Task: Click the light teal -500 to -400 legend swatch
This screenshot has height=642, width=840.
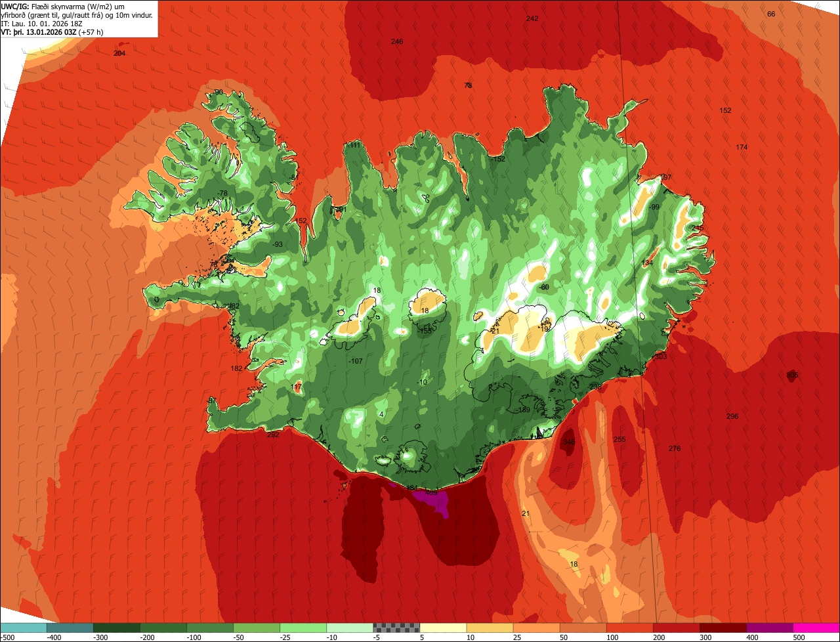Action: click(x=23, y=628)
